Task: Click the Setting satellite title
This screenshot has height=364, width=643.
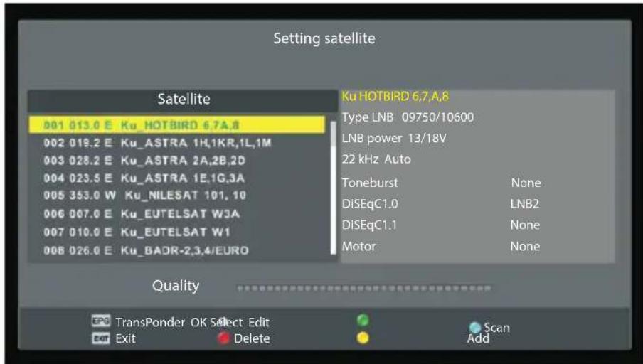Action: (x=324, y=38)
